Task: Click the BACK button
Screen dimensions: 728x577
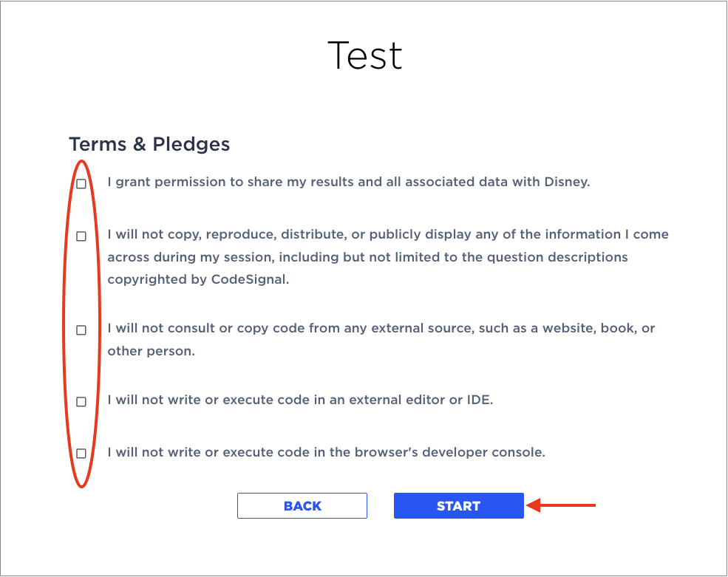Action: 302,506
